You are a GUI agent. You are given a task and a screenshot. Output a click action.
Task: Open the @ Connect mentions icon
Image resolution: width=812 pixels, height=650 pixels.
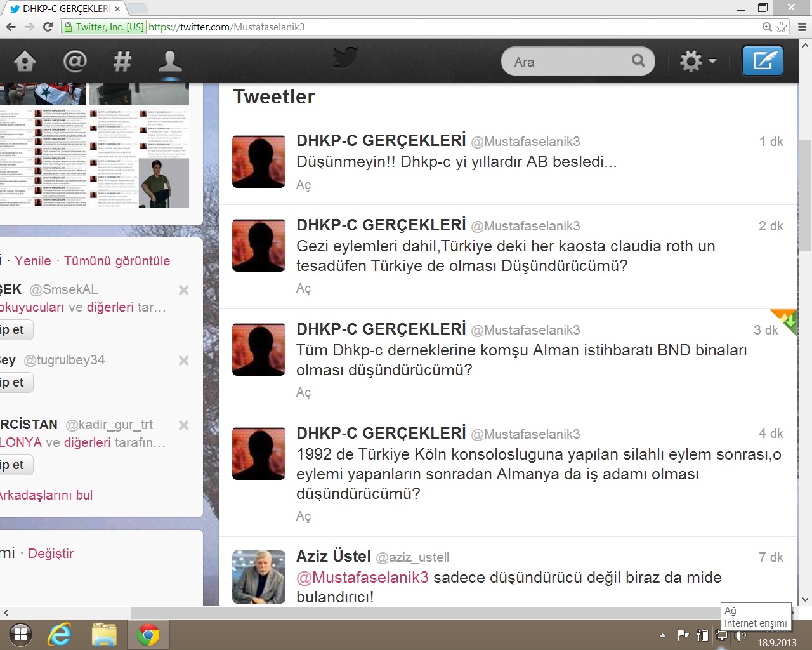tap(75, 61)
